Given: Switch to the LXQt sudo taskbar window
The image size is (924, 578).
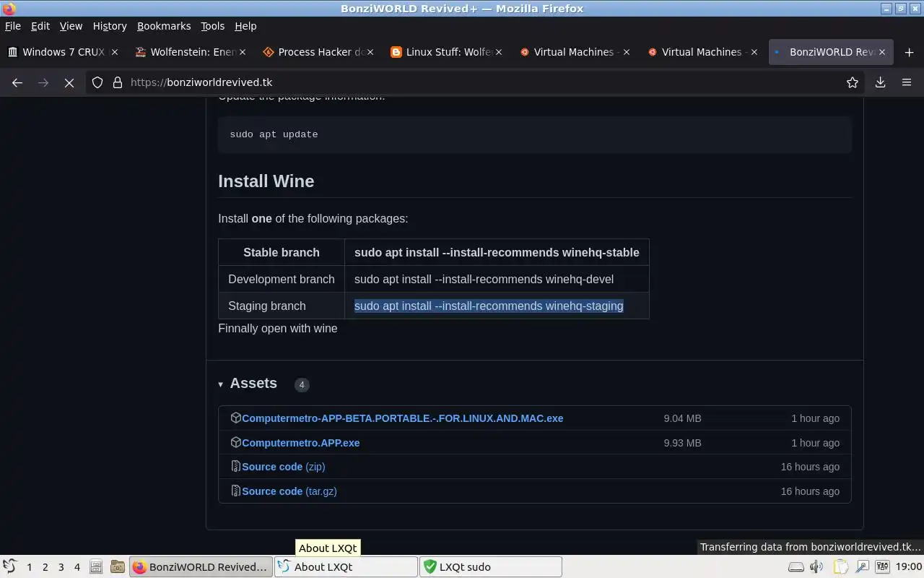Looking at the screenshot, I should (491, 567).
